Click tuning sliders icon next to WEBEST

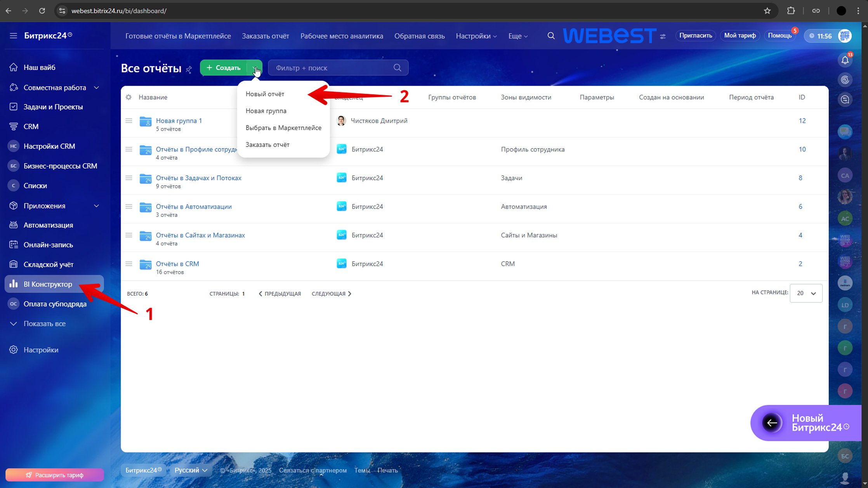pyautogui.click(x=663, y=37)
